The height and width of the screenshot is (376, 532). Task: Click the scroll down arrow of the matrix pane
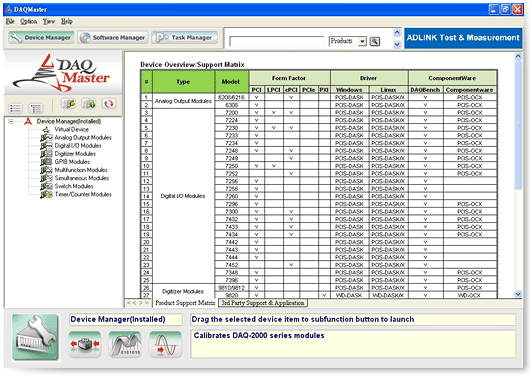518,294
